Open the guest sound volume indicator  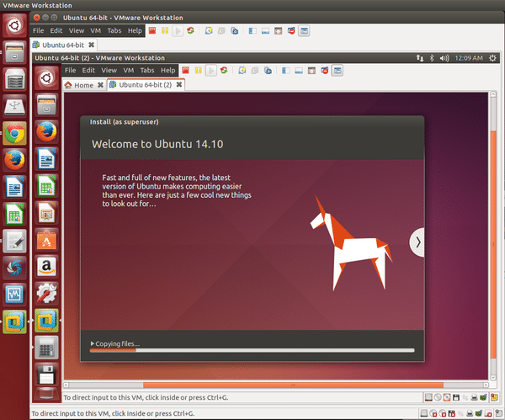coord(444,58)
